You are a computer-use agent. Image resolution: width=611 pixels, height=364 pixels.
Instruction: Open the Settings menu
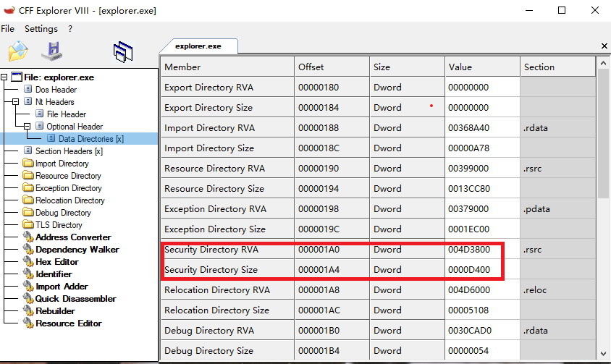[x=41, y=29]
